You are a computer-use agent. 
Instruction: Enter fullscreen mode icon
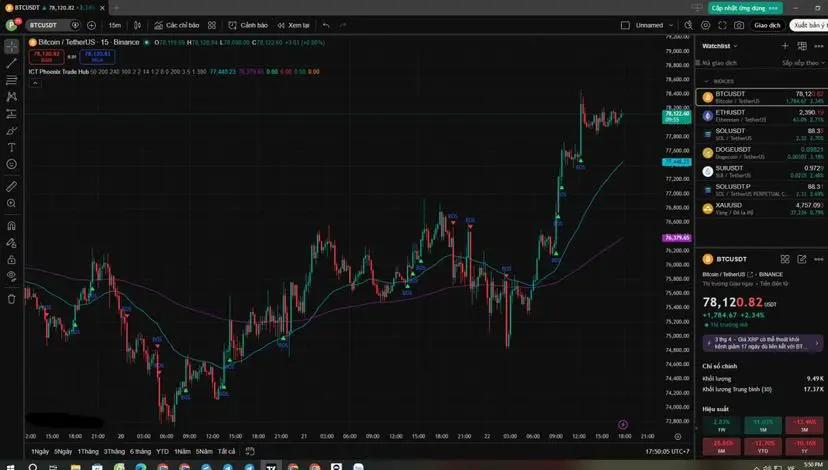tap(722, 25)
